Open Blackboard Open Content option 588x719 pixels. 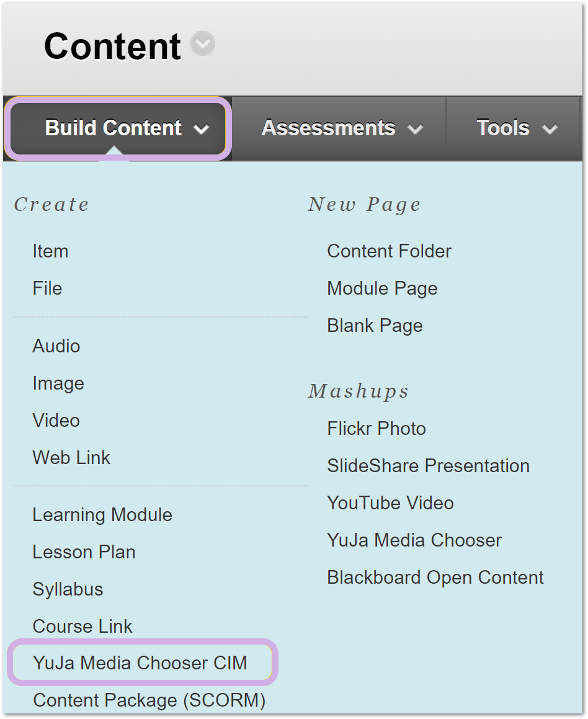435,578
